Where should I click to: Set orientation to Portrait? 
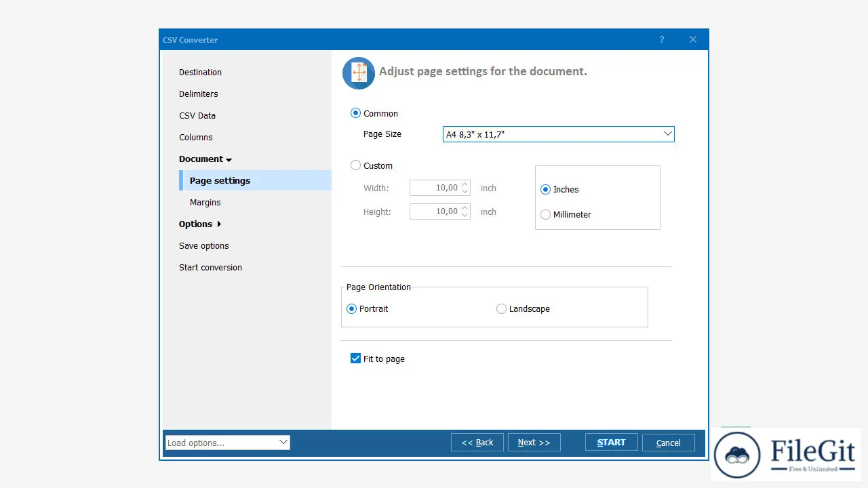351,308
